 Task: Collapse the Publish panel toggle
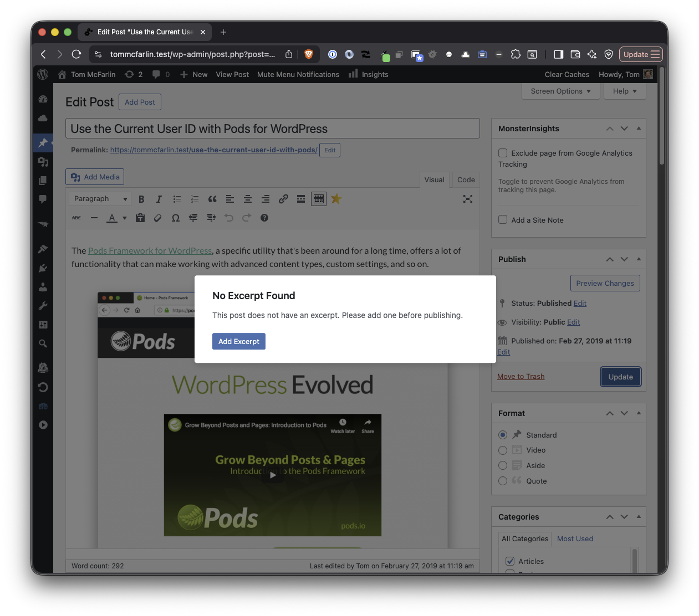point(639,259)
